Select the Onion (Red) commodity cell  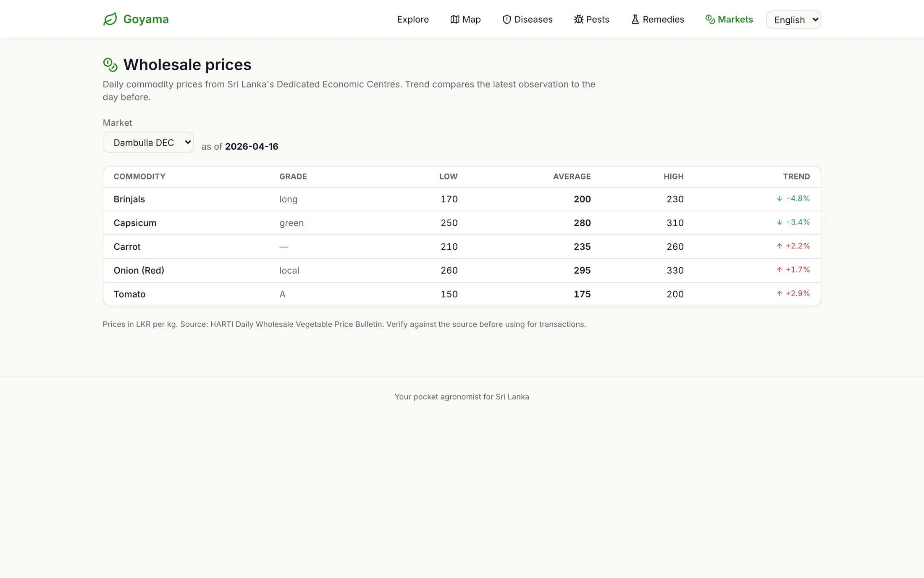[139, 270]
